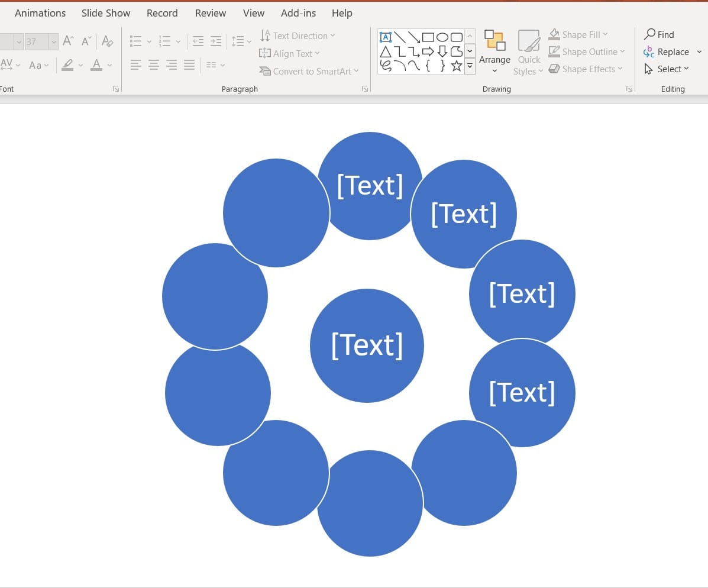The image size is (708, 588).
Task: Switch to the Animations tab
Action: click(40, 13)
